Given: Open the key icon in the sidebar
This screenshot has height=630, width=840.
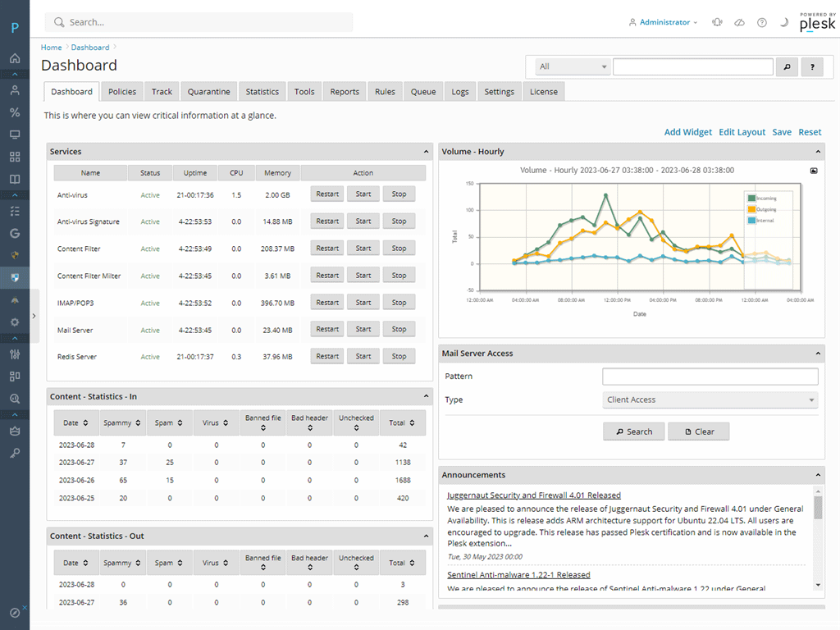Looking at the screenshot, I should (15, 453).
